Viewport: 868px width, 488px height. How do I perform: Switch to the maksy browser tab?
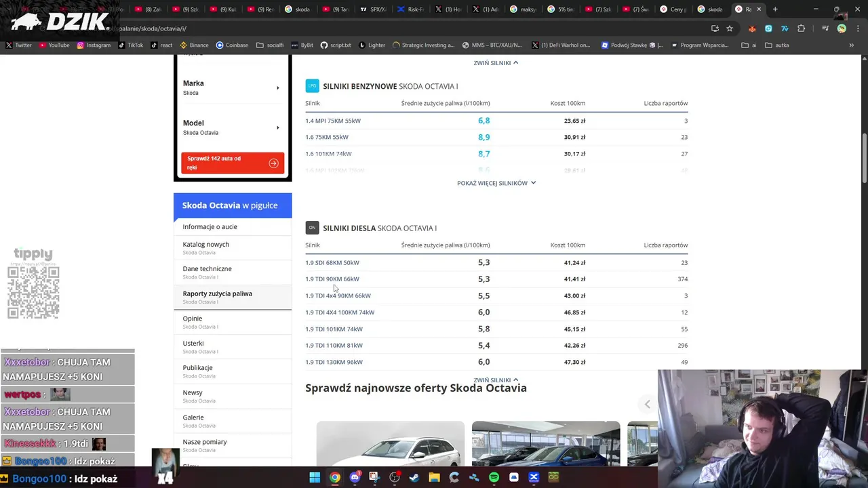click(523, 9)
